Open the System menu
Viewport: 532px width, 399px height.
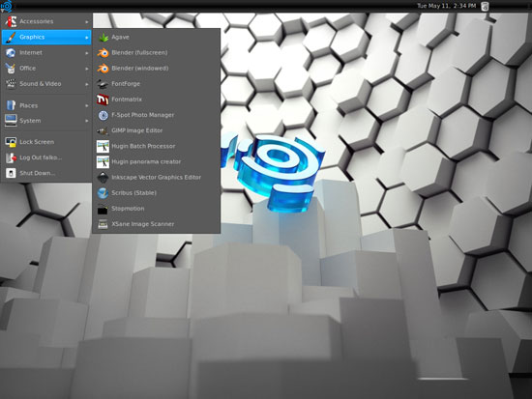(46, 121)
